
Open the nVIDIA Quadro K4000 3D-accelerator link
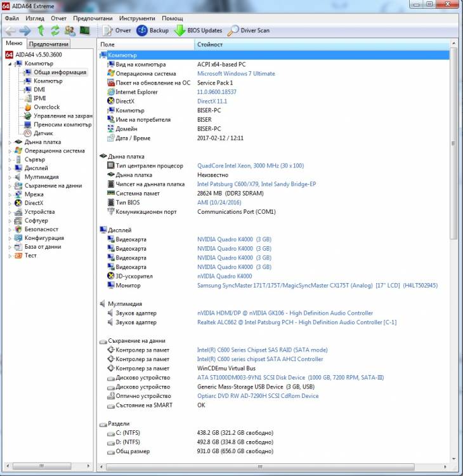pyautogui.click(x=225, y=276)
